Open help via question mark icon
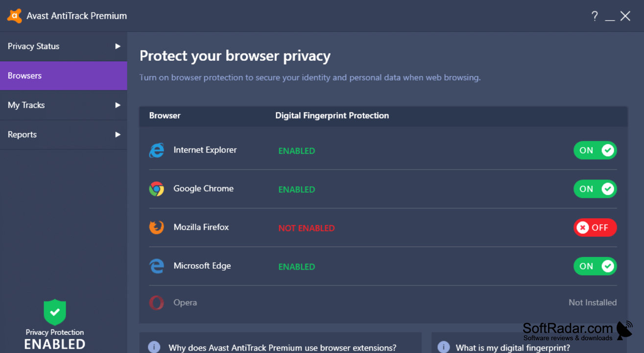The width and height of the screenshot is (644, 353). click(595, 16)
